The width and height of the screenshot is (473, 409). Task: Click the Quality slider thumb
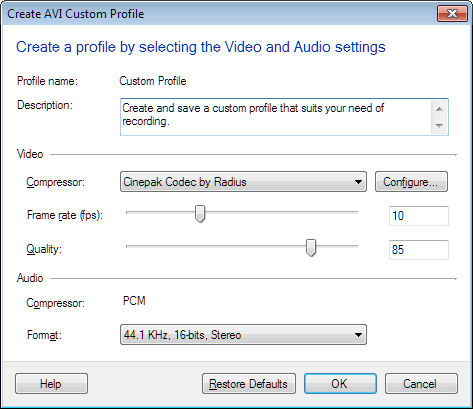pyautogui.click(x=311, y=248)
